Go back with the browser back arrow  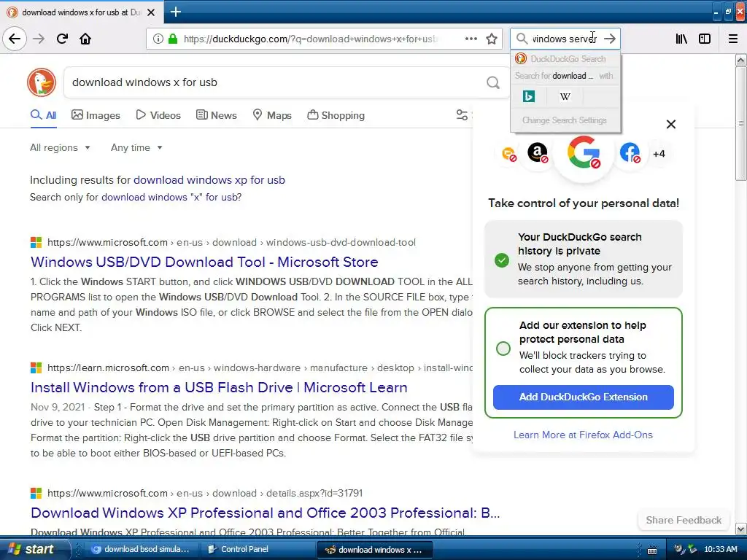click(15, 39)
